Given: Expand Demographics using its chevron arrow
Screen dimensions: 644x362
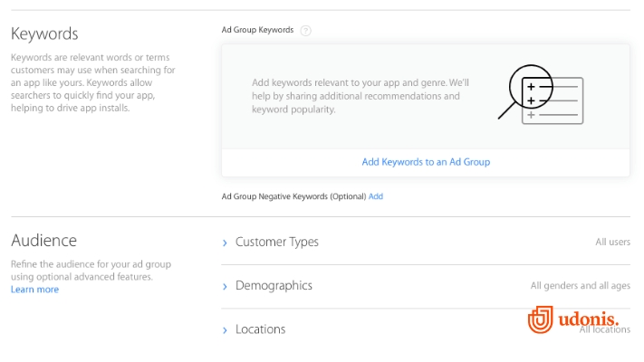Looking at the screenshot, I should pos(226,286).
